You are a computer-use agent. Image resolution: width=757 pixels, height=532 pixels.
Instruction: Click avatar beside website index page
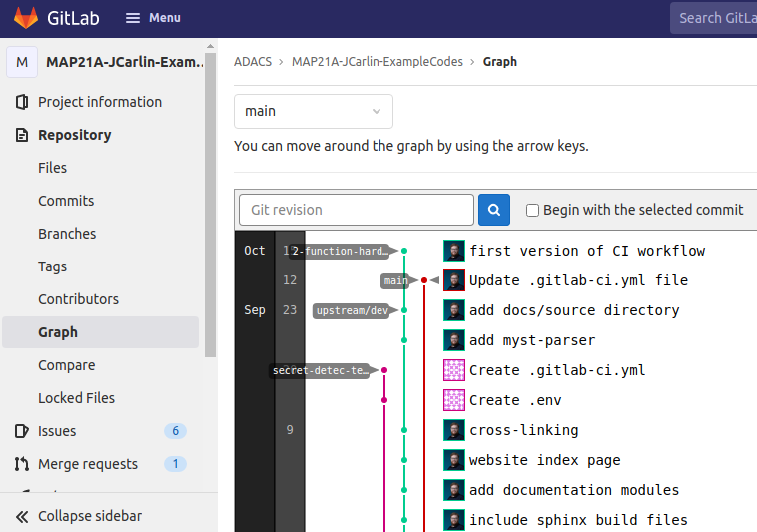tap(454, 460)
